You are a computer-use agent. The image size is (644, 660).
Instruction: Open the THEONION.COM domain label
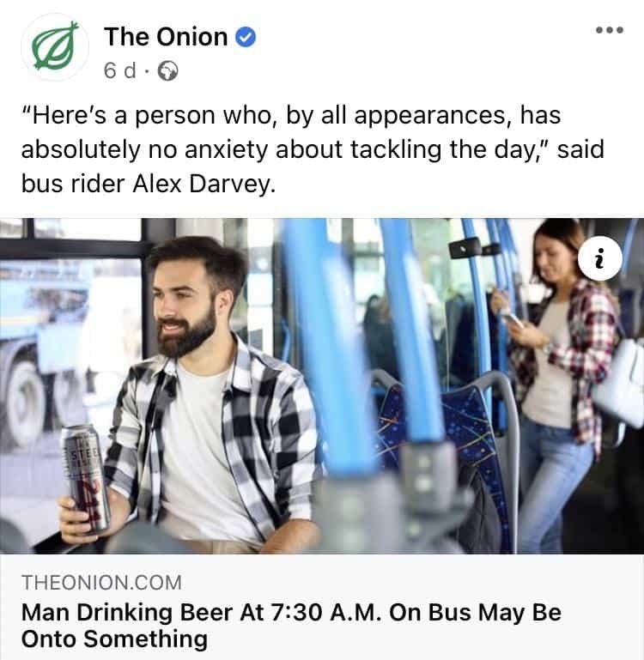[101, 584]
